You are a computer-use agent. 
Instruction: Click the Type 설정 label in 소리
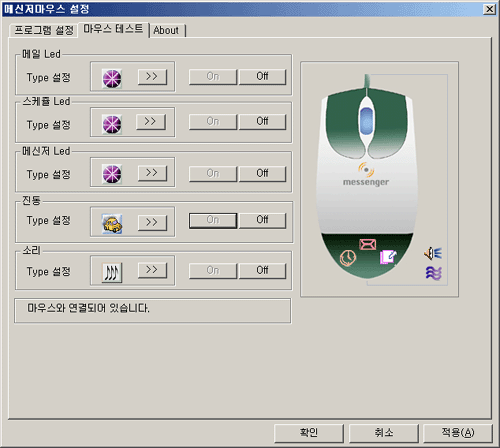pos(48,272)
